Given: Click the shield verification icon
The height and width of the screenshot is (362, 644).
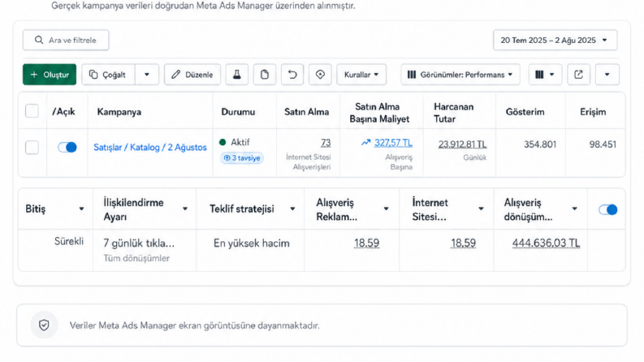Looking at the screenshot, I should [44, 325].
